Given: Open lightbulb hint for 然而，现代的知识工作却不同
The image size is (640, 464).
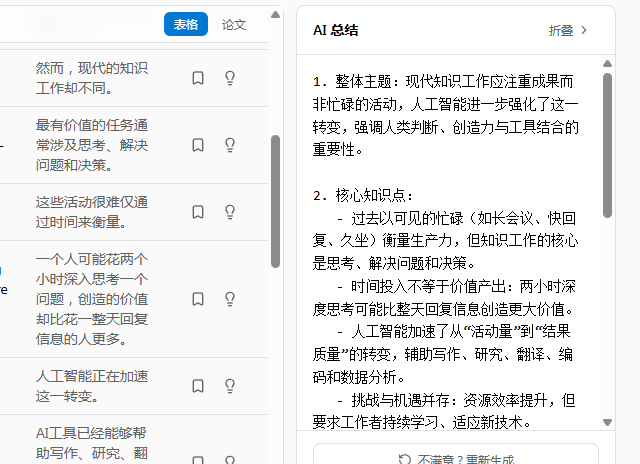Looking at the screenshot, I should [230, 78].
